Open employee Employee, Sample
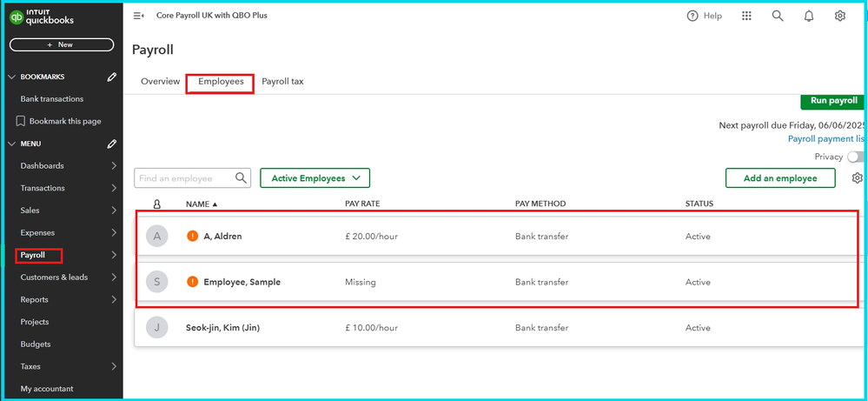This screenshot has height=401, width=868. click(x=242, y=282)
